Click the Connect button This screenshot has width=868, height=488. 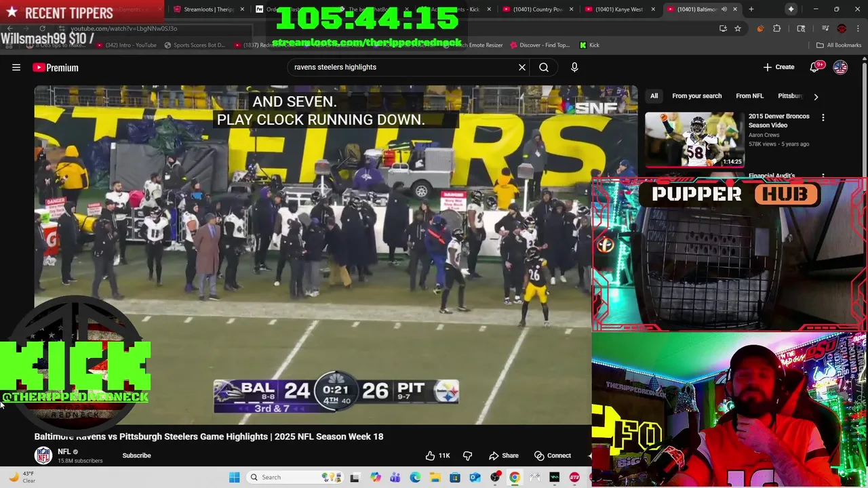(x=553, y=455)
